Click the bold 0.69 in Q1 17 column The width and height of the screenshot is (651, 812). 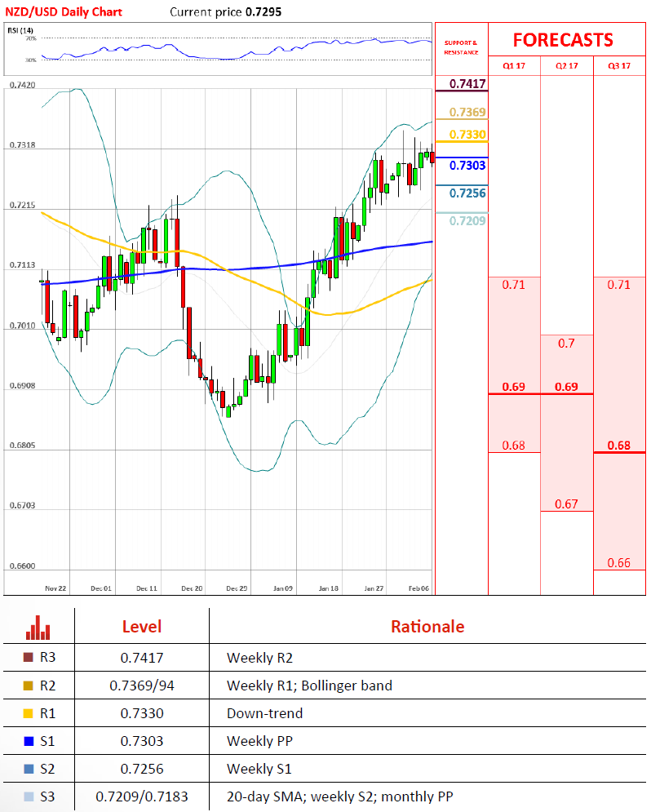point(513,387)
